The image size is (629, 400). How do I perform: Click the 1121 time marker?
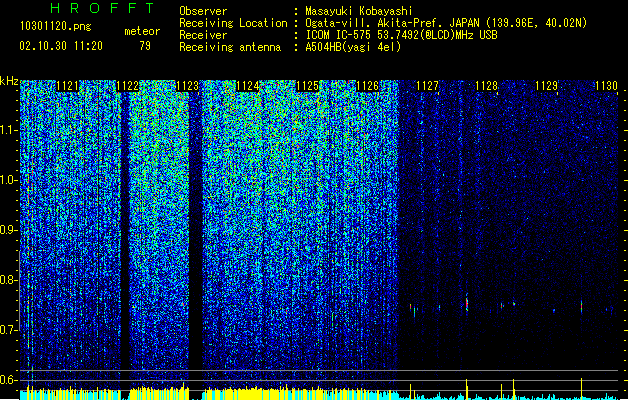click(67, 86)
